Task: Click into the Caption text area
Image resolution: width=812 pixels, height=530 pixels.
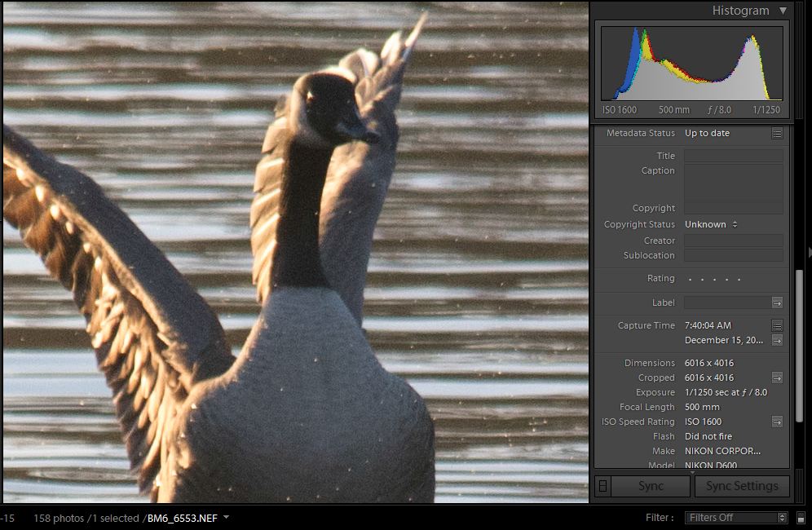Action: 733,182
